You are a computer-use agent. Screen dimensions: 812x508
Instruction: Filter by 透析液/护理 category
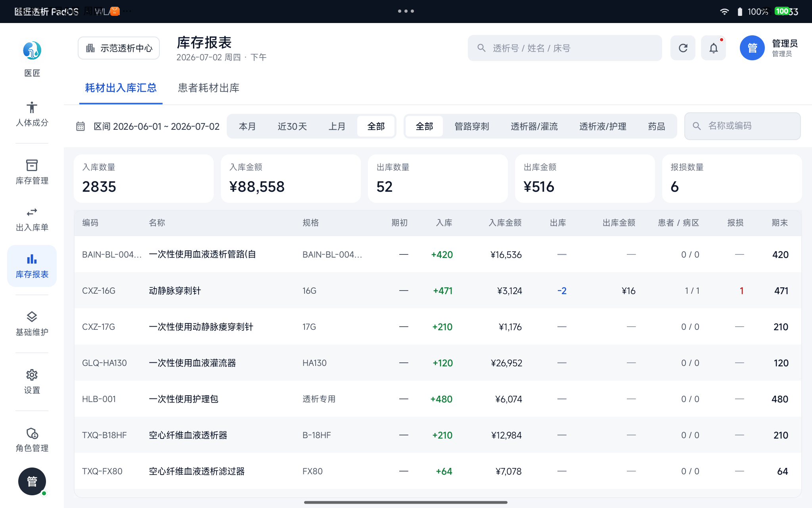(603, 126)
